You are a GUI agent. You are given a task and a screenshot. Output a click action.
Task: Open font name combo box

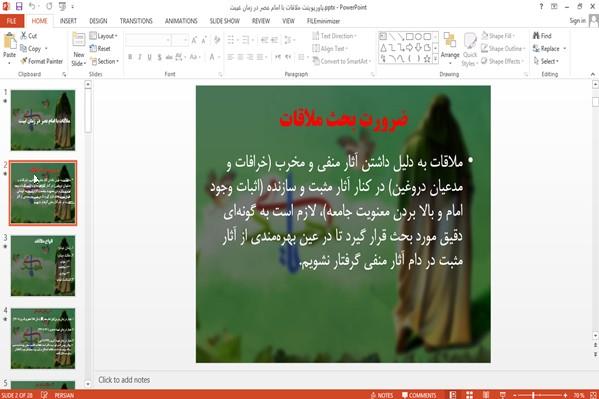pos(148,40)
